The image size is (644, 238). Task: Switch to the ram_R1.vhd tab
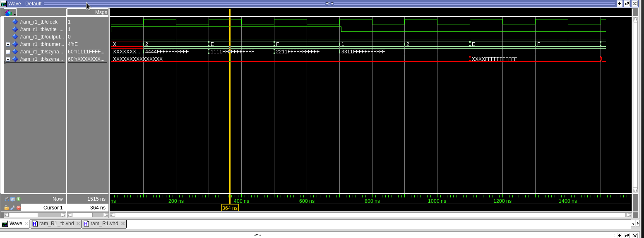104,224
